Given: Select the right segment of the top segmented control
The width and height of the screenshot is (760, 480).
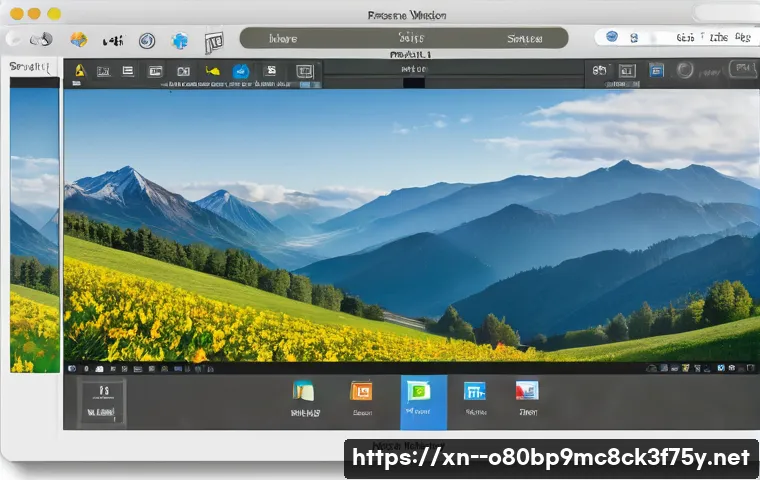Looking at the screenshot, I should tap(524, 39).
